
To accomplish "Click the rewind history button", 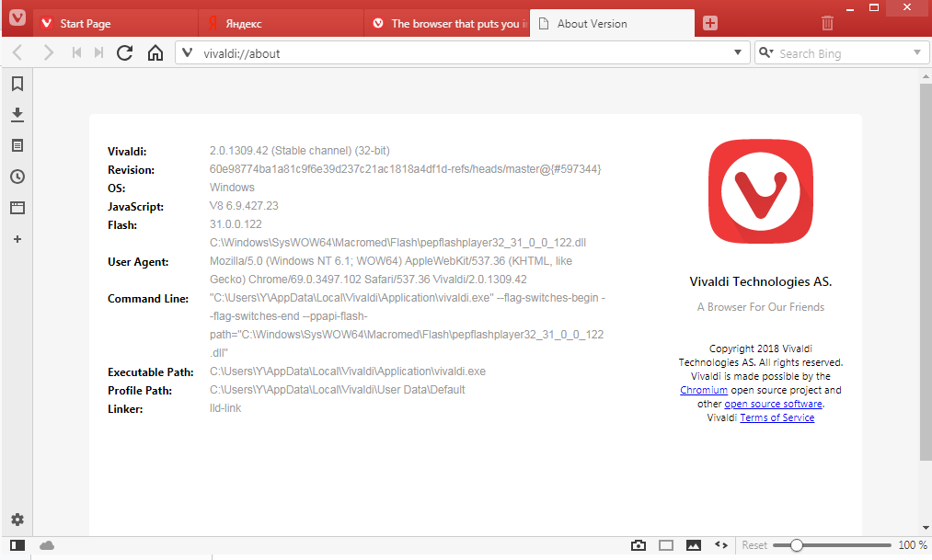I will coord(76,52).
